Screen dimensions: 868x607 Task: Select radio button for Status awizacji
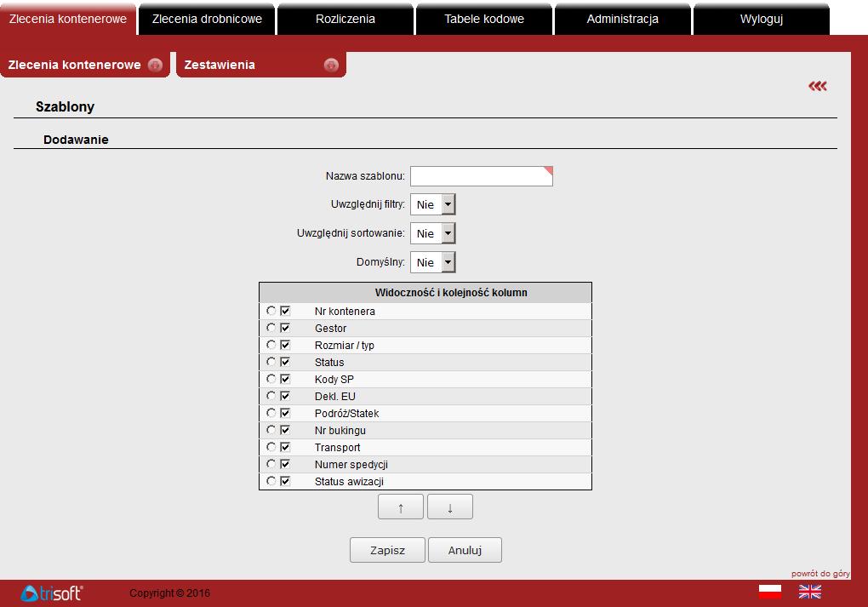(x=271, y=481)
